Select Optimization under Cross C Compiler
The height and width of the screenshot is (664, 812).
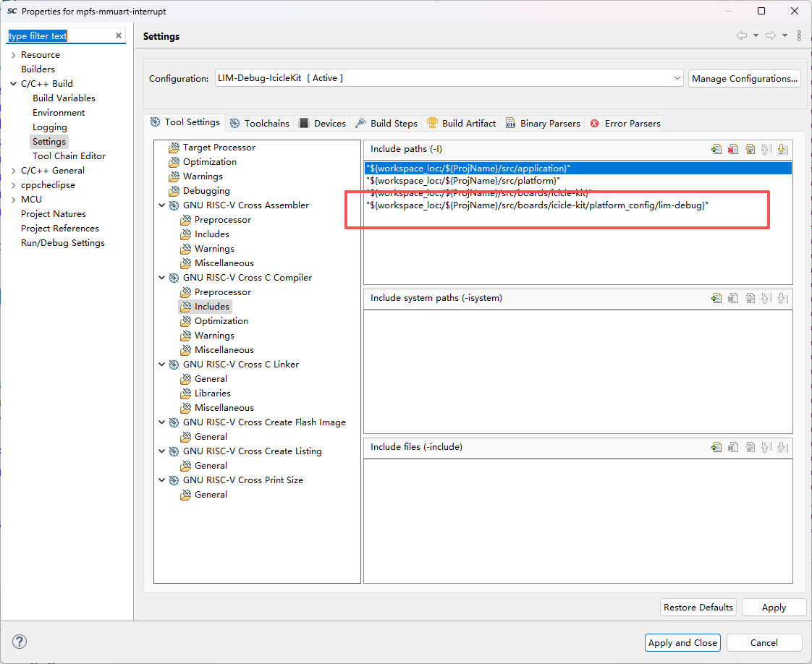click(221, 321)
